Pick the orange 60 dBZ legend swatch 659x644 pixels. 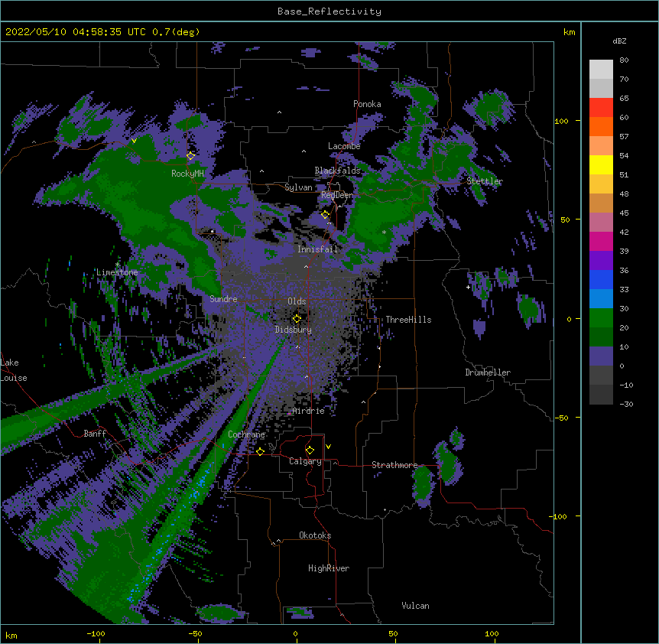click(601, 126)
